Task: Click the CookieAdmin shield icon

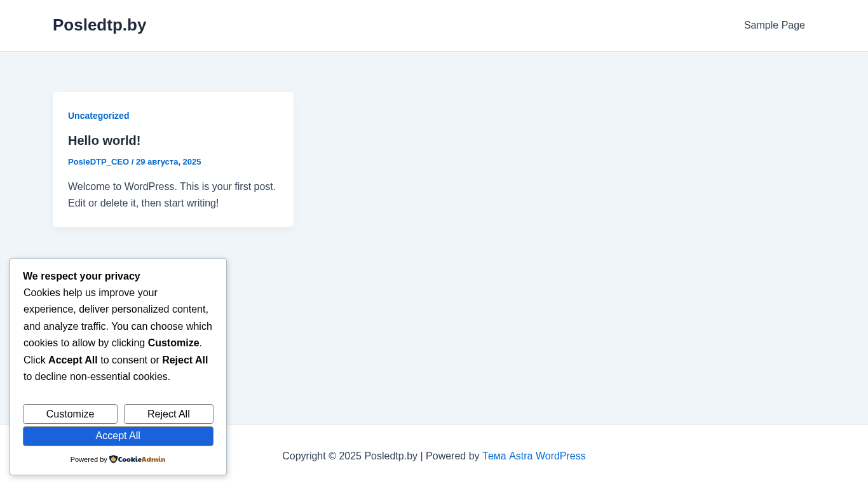Action: pyautogui.click(x=113, y=459)
